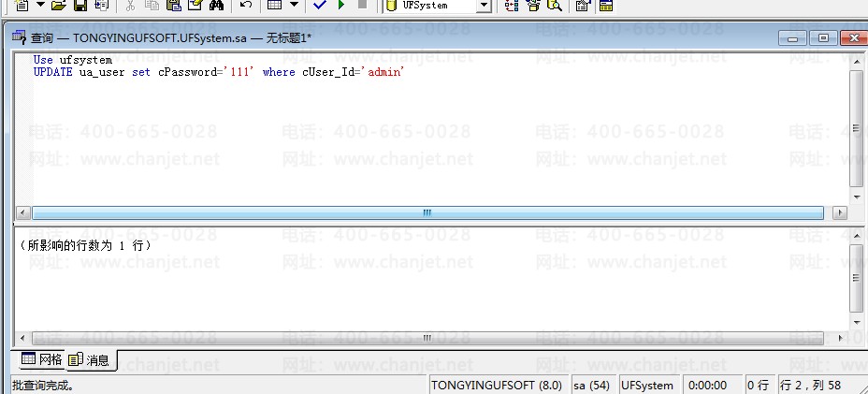The height and width of the screenshot is (394, 868).
Task: Parse query using the blue checkmark
Action: pyautogui.click(x=319, y=5)
